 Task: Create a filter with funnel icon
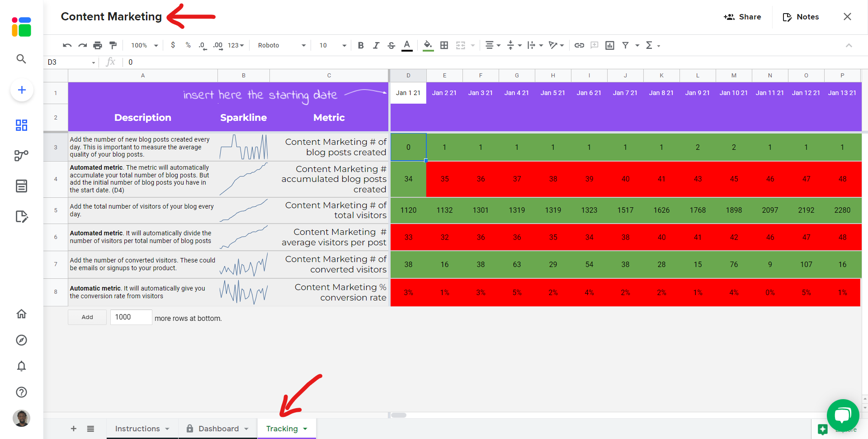click(x=626, y=45)
